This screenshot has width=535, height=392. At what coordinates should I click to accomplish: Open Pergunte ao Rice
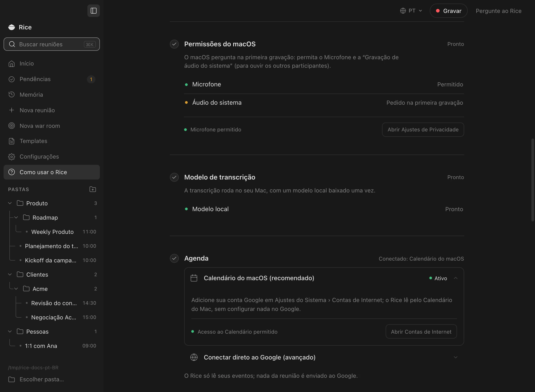[498, 11]
